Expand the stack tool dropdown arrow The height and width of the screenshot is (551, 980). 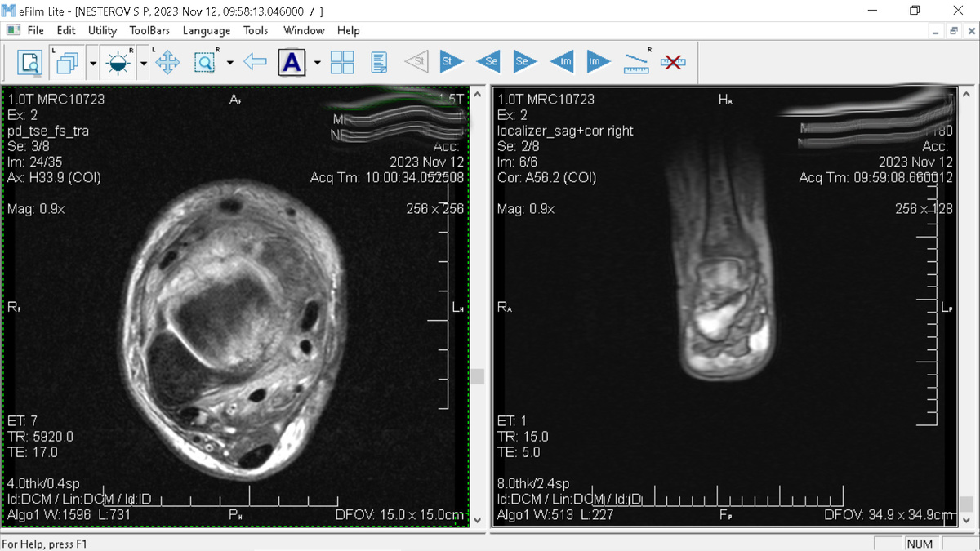(x=92, y=62)
